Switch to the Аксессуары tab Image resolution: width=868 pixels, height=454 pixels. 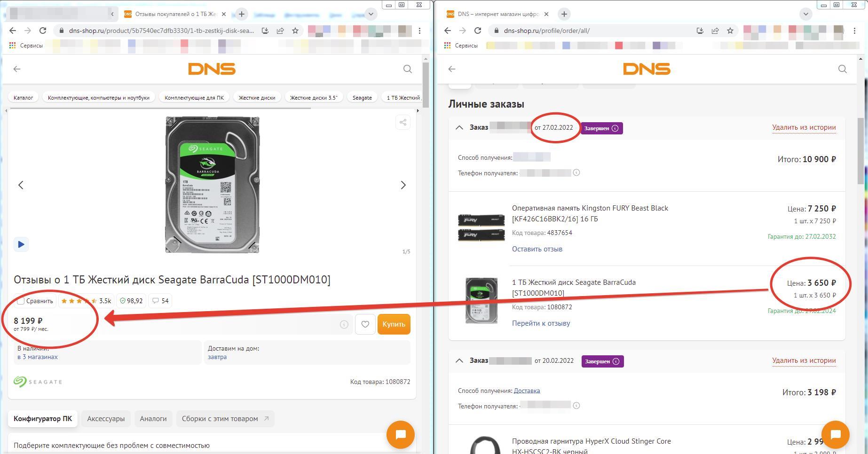(x=106, y=419)
